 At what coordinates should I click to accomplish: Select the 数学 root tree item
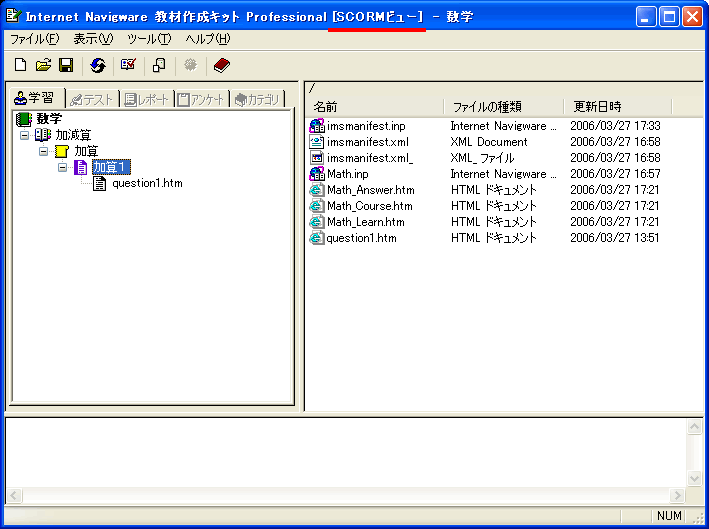coord(49,119)
